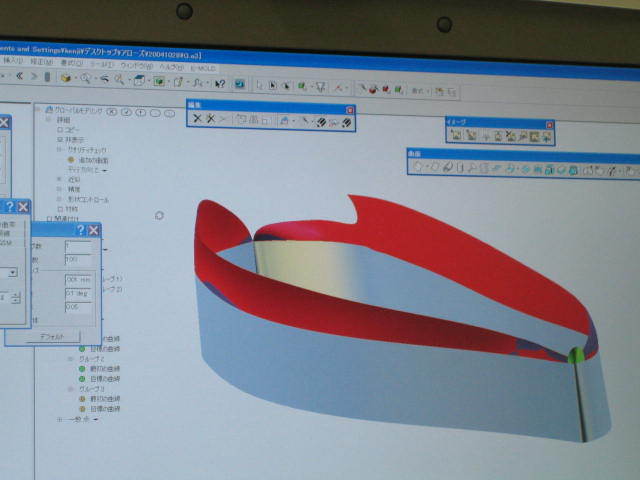Open the 挿入(I) menu
Screen dimensions: 640x480
(13, 60)
